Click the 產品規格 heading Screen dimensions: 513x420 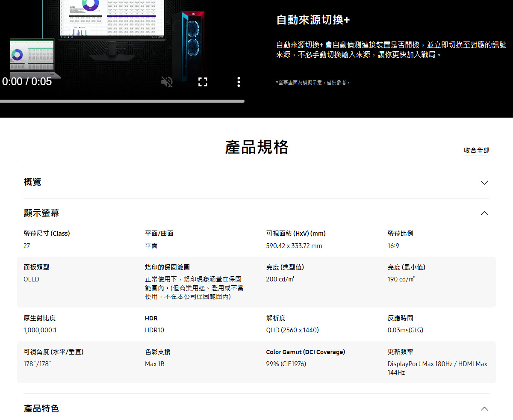coord(256,147)
